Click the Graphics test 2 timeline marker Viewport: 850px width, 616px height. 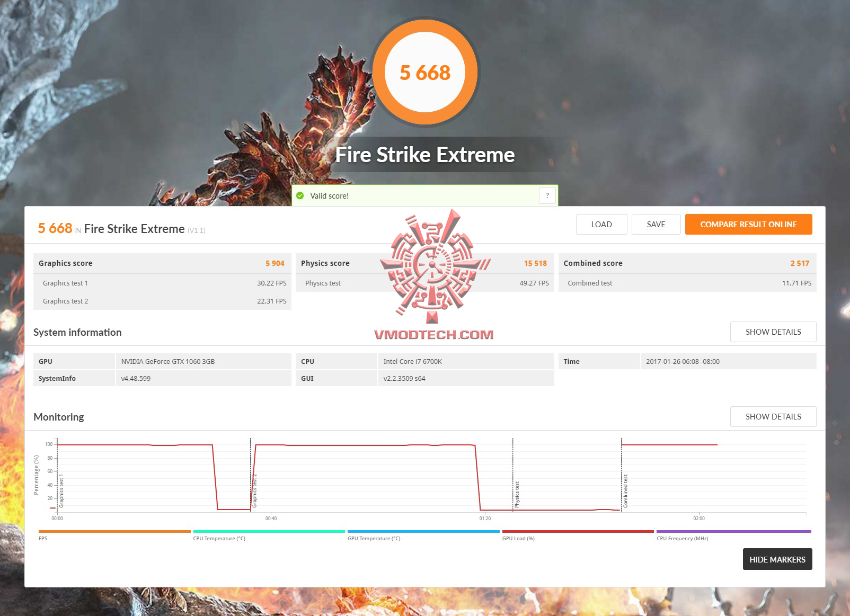(x=250, y=477)
